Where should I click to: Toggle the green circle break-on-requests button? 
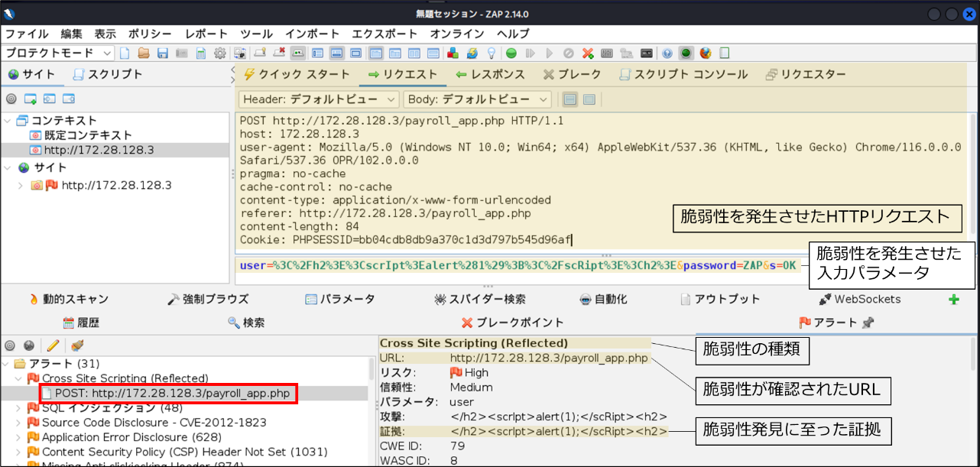pos(511,54)
